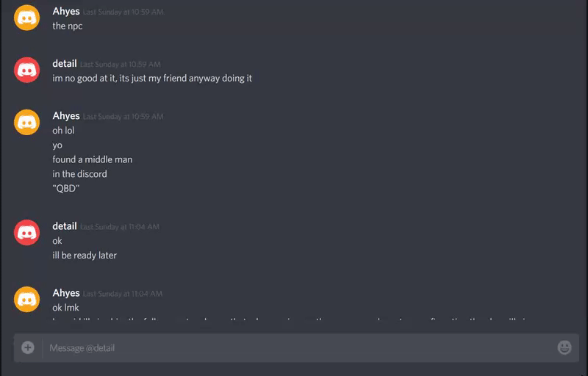Click detail's red avatar beside "im no good" message
588x376 pixels.
point(26,70)
